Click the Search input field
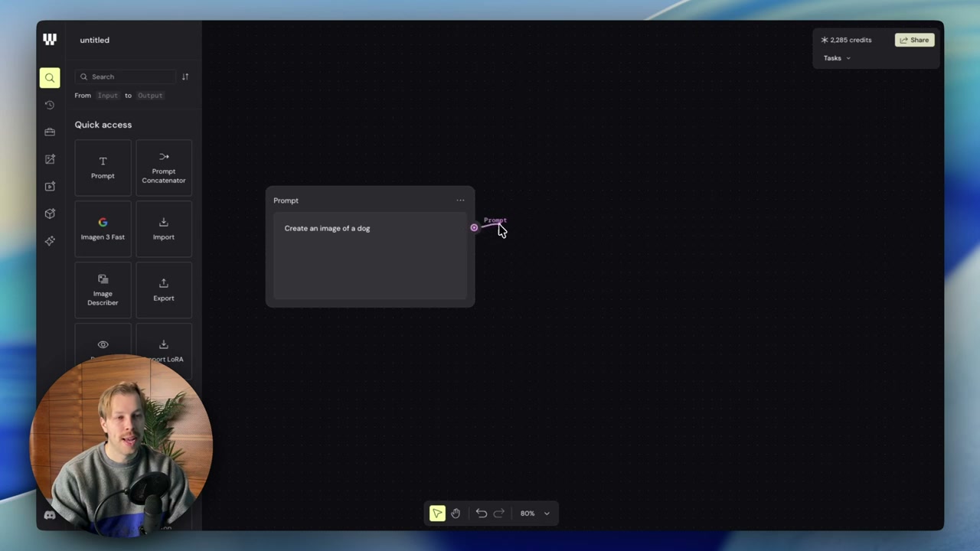 coord(126,77)
